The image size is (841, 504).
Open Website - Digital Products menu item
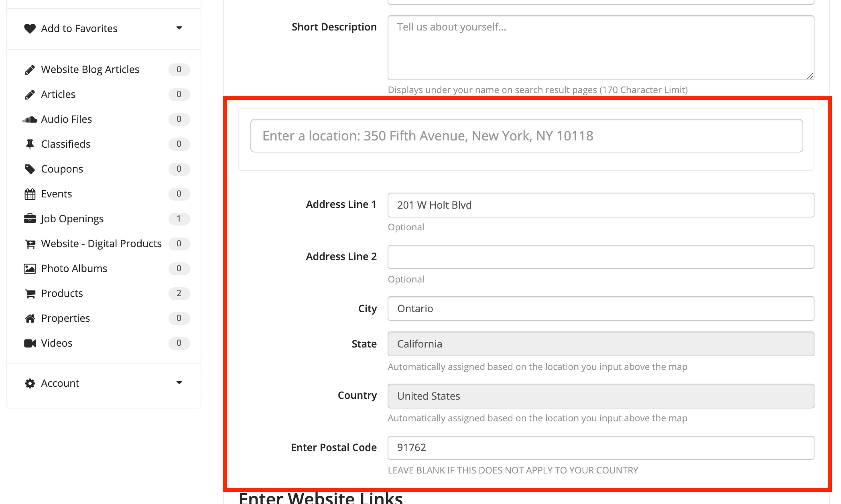(101, 244)
